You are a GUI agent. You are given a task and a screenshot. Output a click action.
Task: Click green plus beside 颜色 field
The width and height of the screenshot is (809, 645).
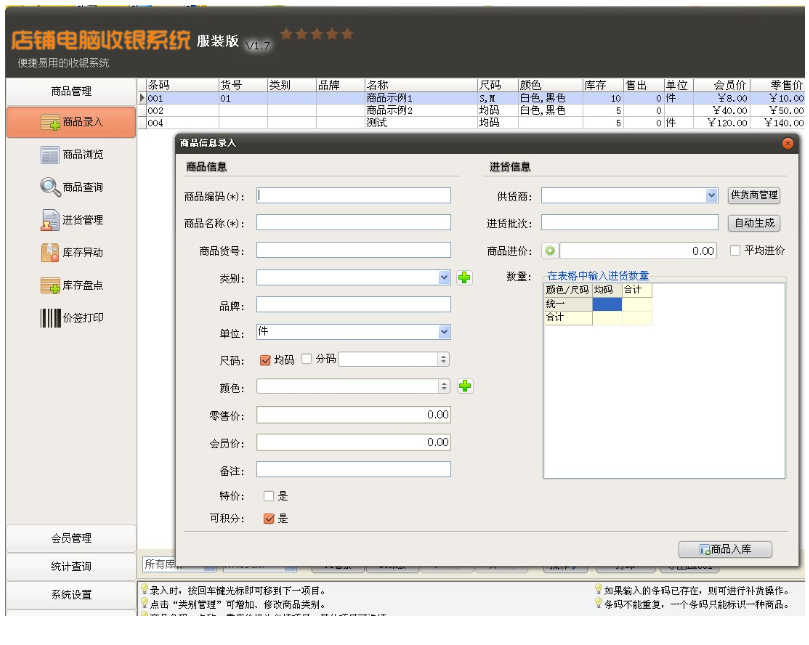click(465, 386)
